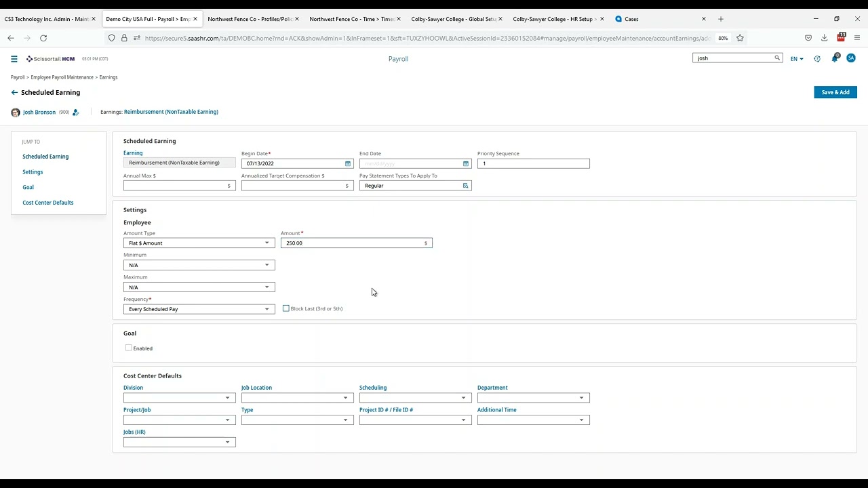868x488 pixels.
Task: Open the Frequency dropdown
Action: coord(267,309)
